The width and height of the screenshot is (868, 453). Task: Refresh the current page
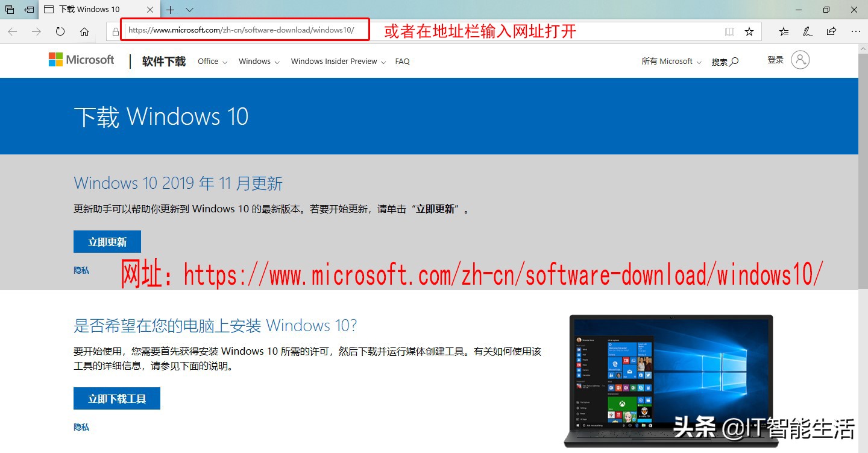[x=60, y=31]
